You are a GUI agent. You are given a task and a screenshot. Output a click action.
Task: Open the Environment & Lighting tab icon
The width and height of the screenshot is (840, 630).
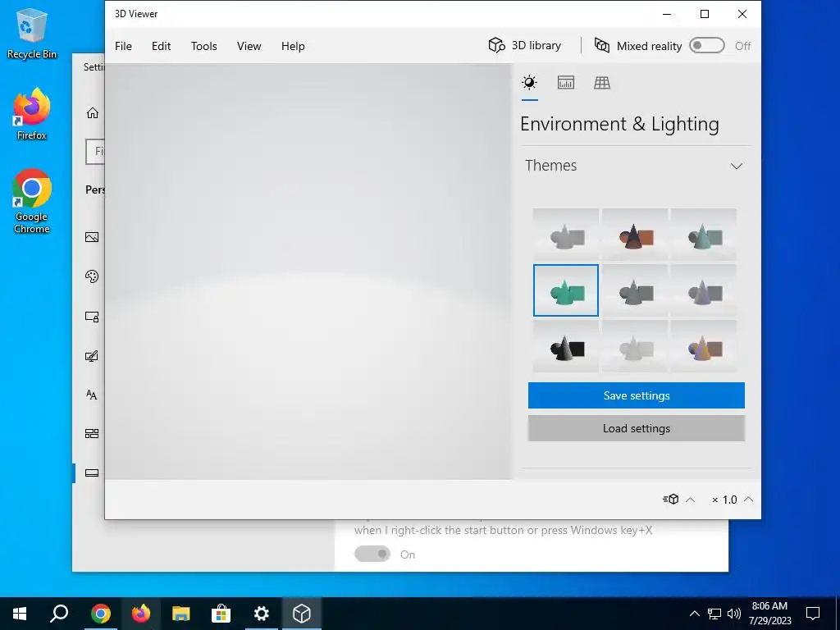click(529, 83)
